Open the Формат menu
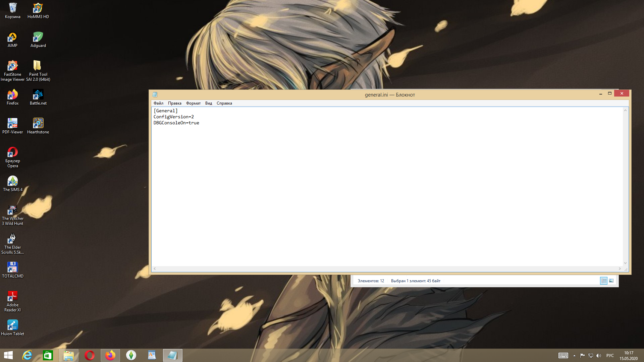 [193, 103]
